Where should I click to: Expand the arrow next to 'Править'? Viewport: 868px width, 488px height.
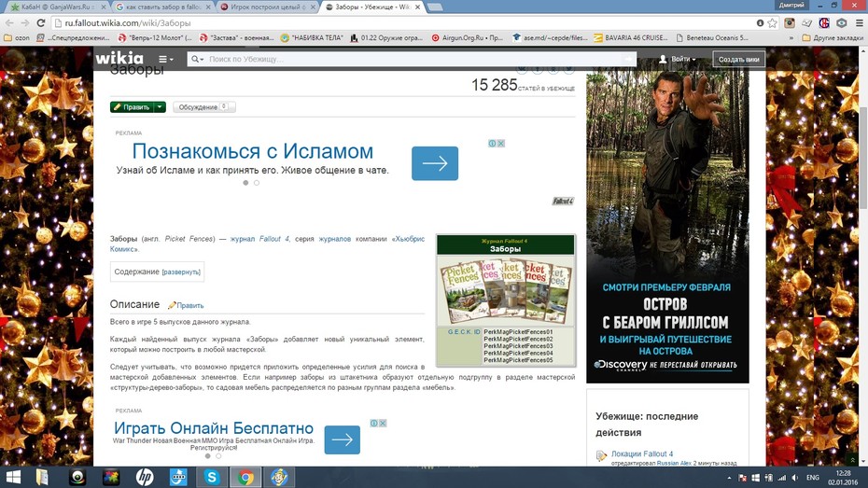[x=160, y=106]
